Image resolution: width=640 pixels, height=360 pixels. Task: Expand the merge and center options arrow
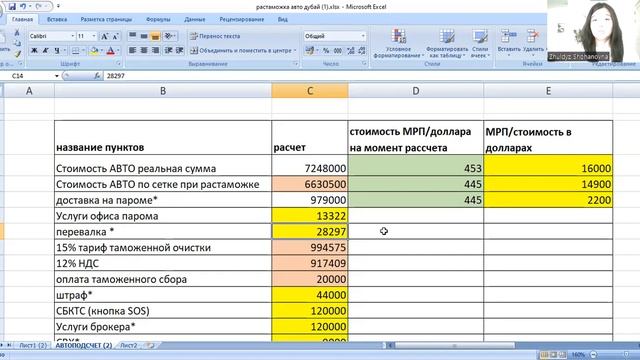295,51
